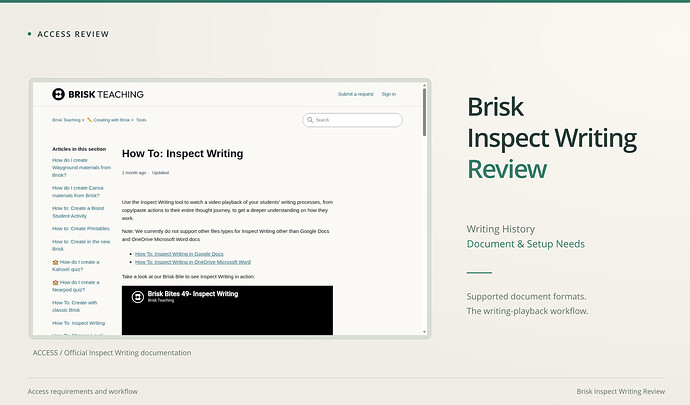This screenshot has width=690, height=405.
Task: Play the Brisk Bites video thumbnail
Action: [227, 310]
